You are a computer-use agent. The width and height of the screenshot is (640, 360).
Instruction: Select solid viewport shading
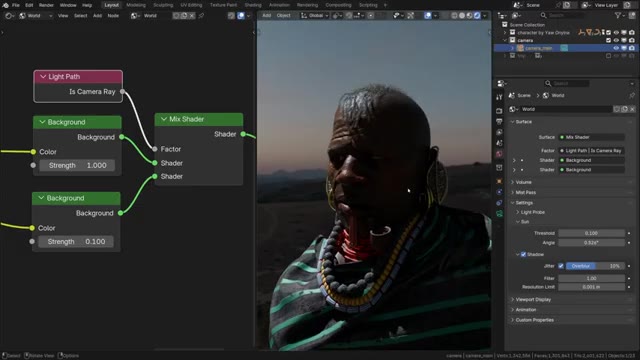462,16
